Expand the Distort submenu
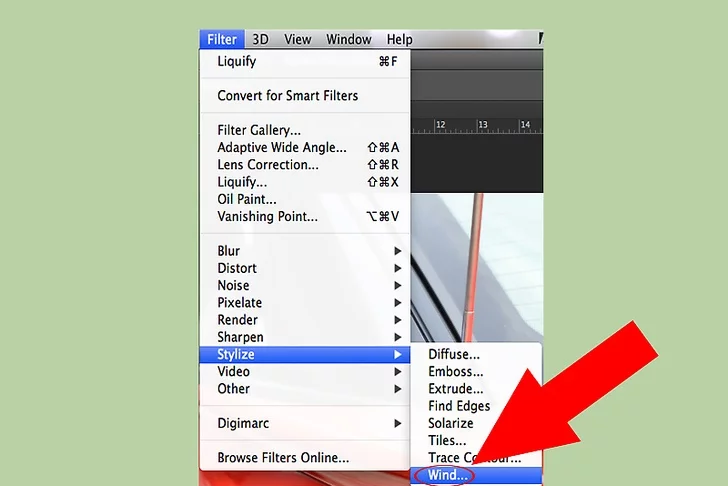The width and height of the screenshot is (728, 486). pyautogui.click(x=237, y=268)
